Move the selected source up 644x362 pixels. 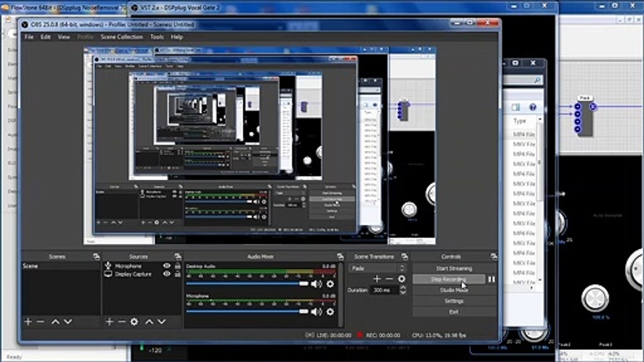pos(149,322)
